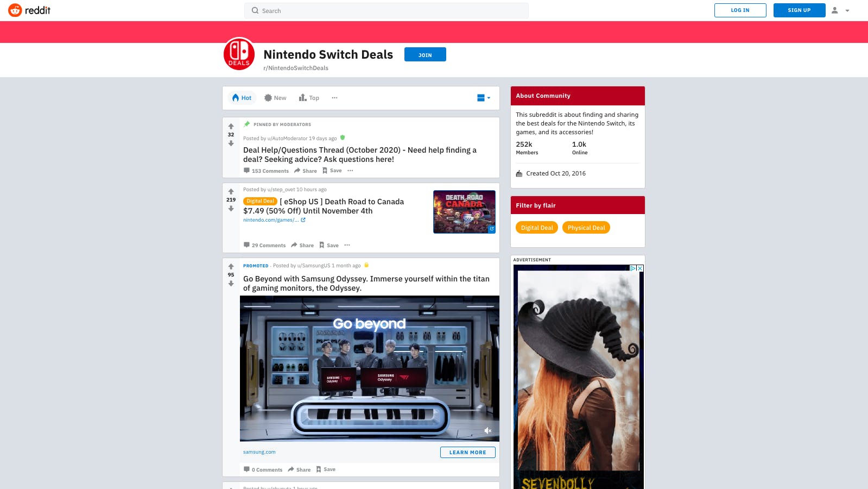Open 153 Comments on pinned post
The image size is (868, 489).
pyautogui.click(x=266, y=171)
